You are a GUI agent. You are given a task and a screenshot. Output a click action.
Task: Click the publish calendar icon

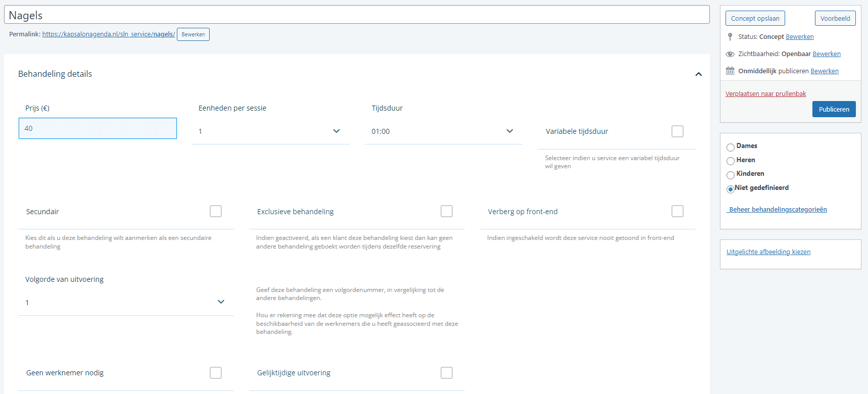point(730,71)
